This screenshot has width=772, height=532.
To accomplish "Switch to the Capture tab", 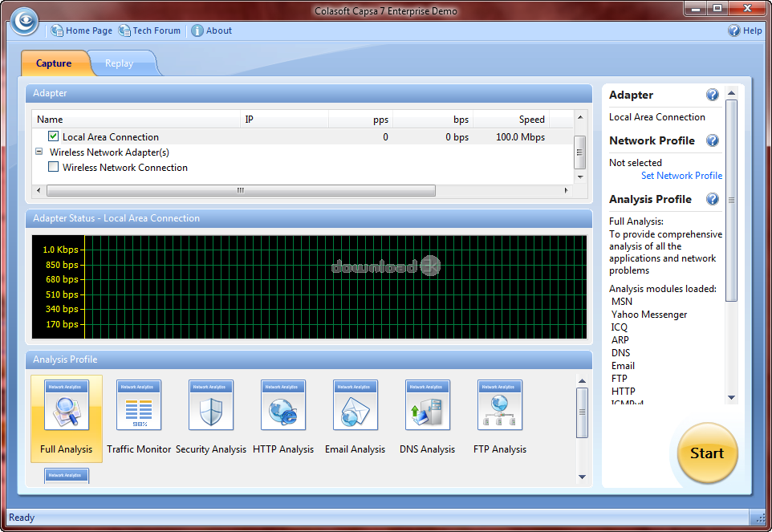I will pyautogui.click(x=54, y=63).
